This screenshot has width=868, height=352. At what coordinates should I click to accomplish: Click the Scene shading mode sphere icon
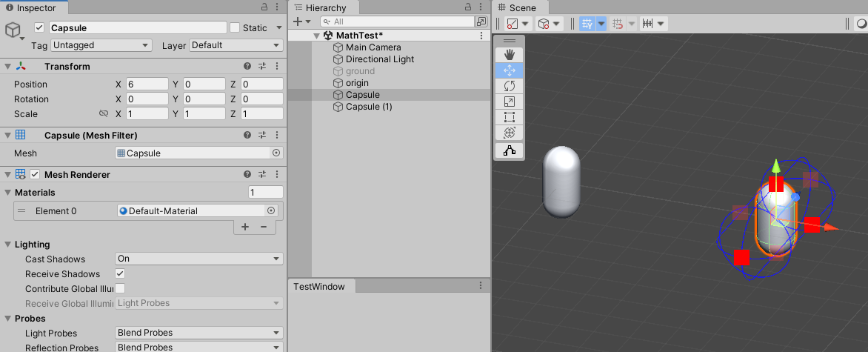click(x=861, y=24)
